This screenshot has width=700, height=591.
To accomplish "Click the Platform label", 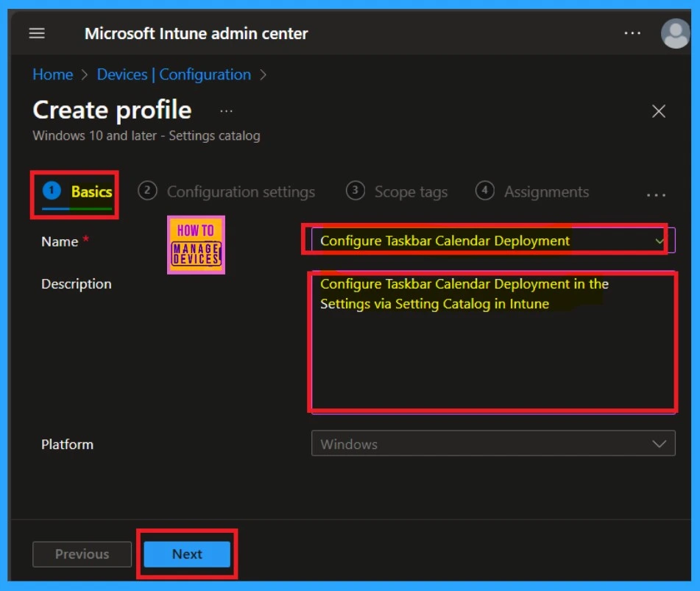I will [68, 445].
